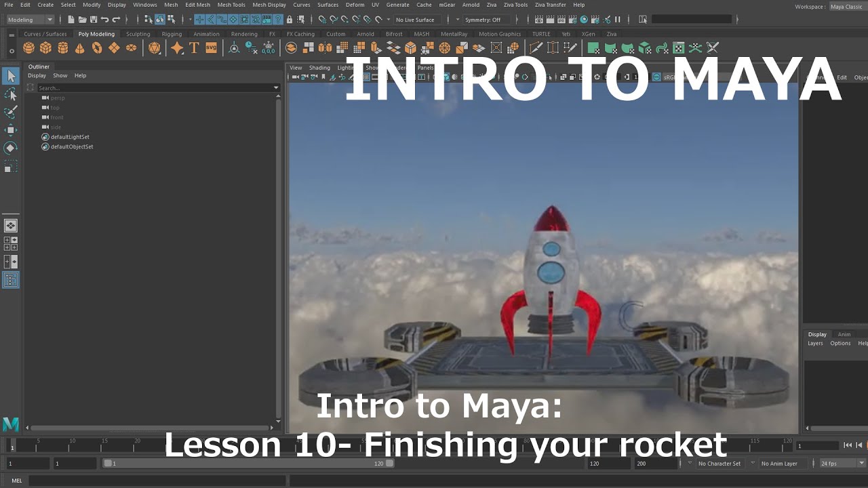Open the Layers menu in layer editor
This screenshot has height=488, width=868.
[815, 344]
